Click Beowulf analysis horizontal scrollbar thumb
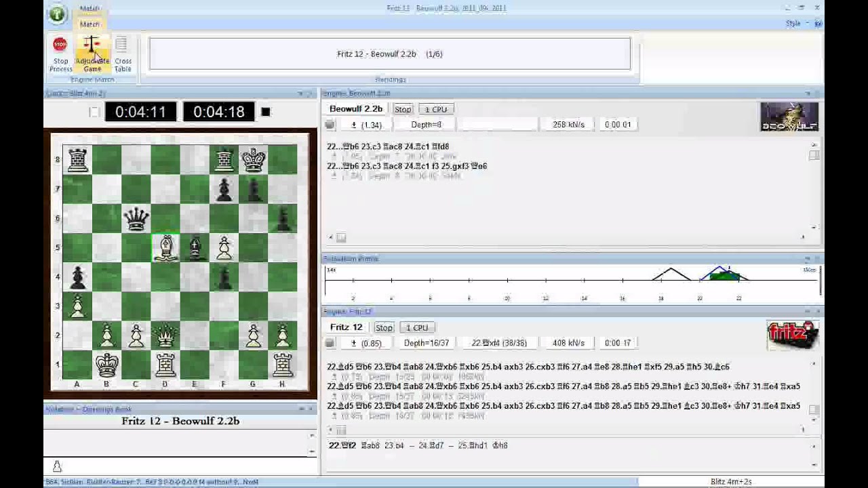The width and height of the screenshot is (868, 488). point(341,237)
